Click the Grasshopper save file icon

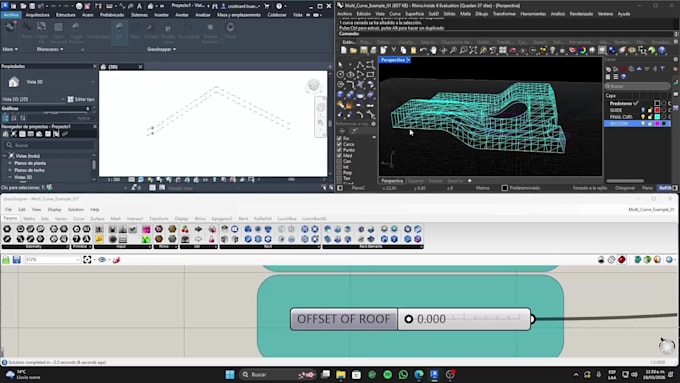(x=16, y=259)
